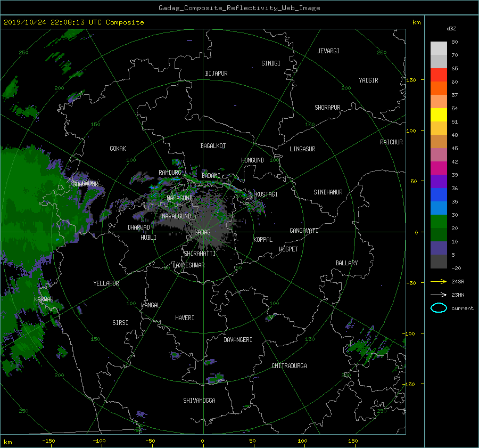Click the NAVALGUND city label
The width and height of the screenshot is (479, 448).
pos(176,216)
